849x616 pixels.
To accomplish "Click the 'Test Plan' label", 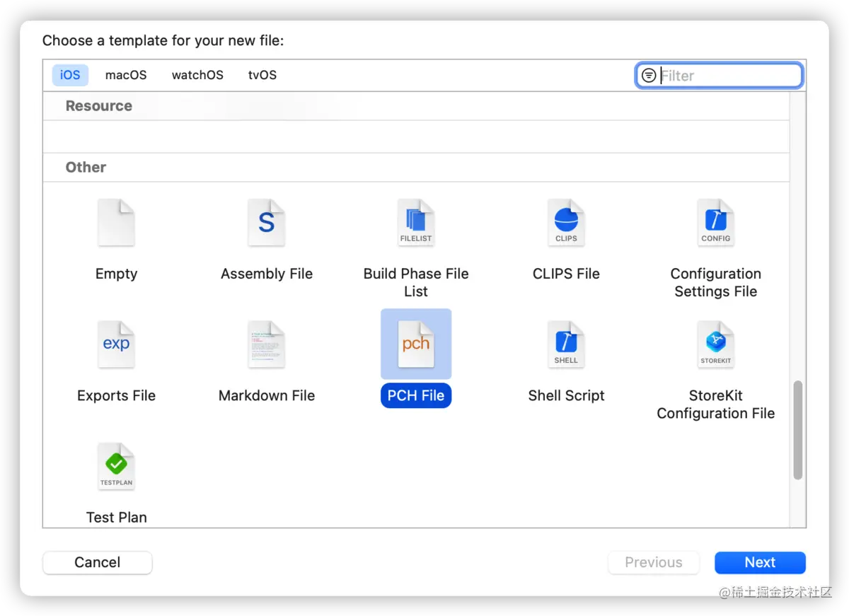I will (x=117, y=517).
